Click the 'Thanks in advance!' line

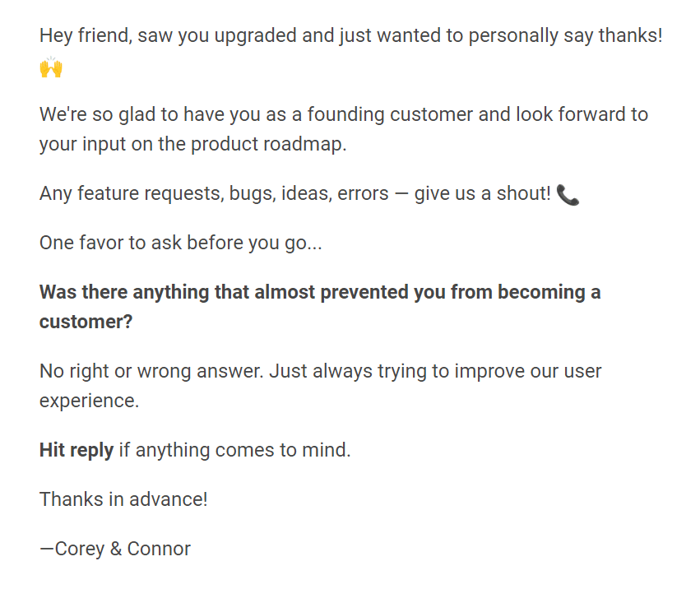(x=123, y=499)
